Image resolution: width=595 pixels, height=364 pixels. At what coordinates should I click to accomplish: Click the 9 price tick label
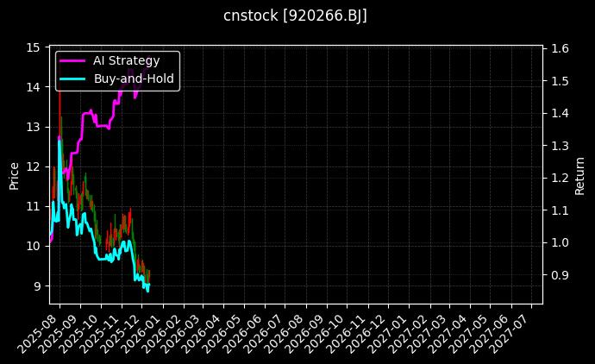36,286
